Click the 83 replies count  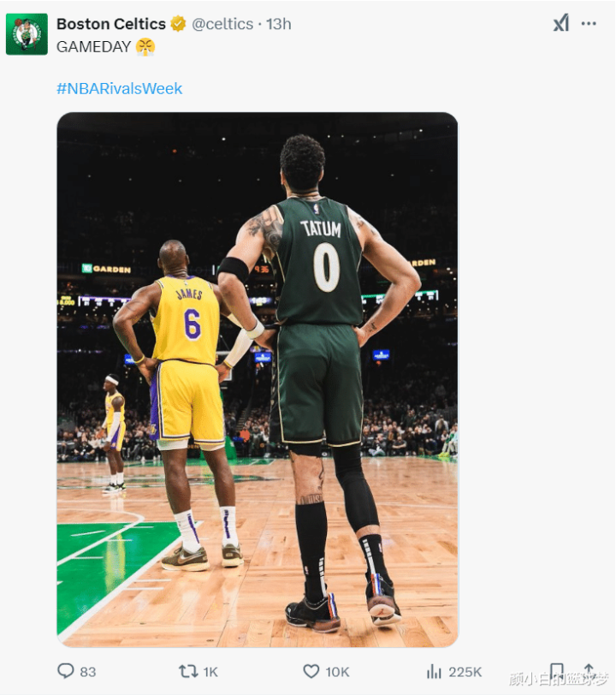coord(87,672)
